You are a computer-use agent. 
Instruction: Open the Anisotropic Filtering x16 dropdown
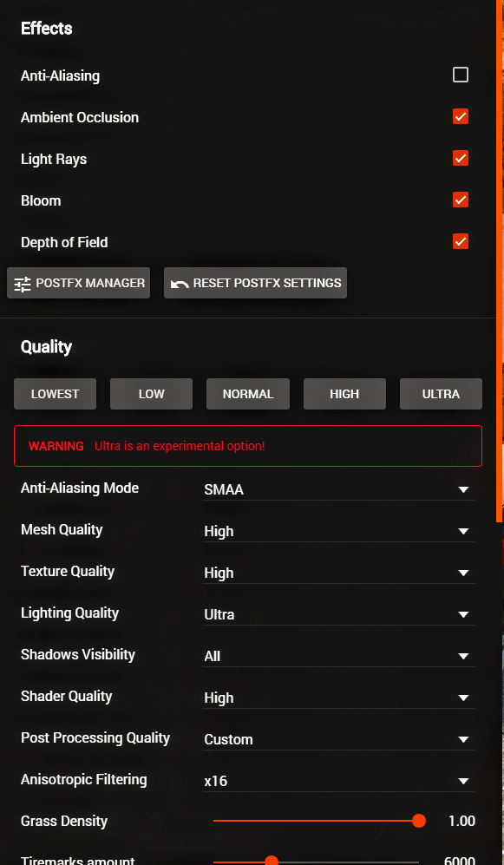338,781
